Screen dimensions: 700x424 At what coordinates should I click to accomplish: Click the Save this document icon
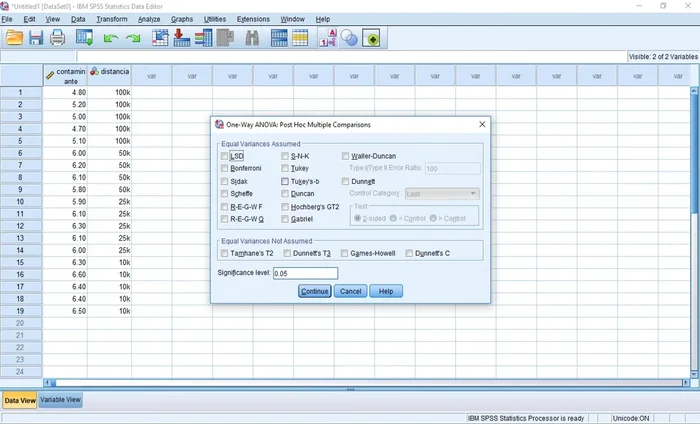(x=36, y=38)
